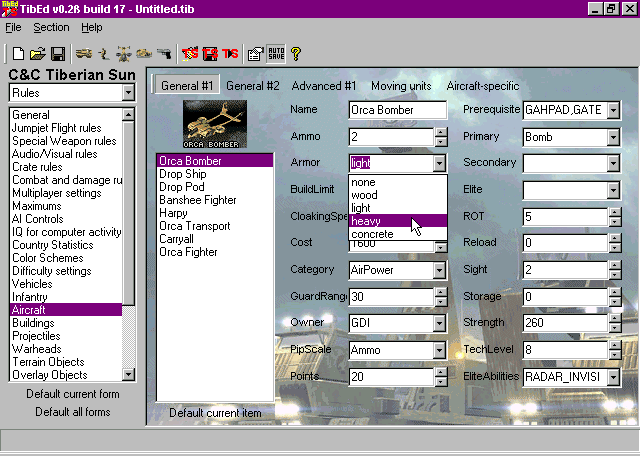Click the TS run arrow icon

[230, 53]
